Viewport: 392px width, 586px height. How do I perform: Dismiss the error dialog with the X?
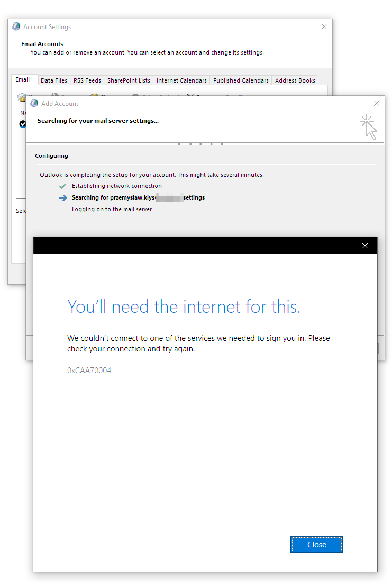point(364,246)
